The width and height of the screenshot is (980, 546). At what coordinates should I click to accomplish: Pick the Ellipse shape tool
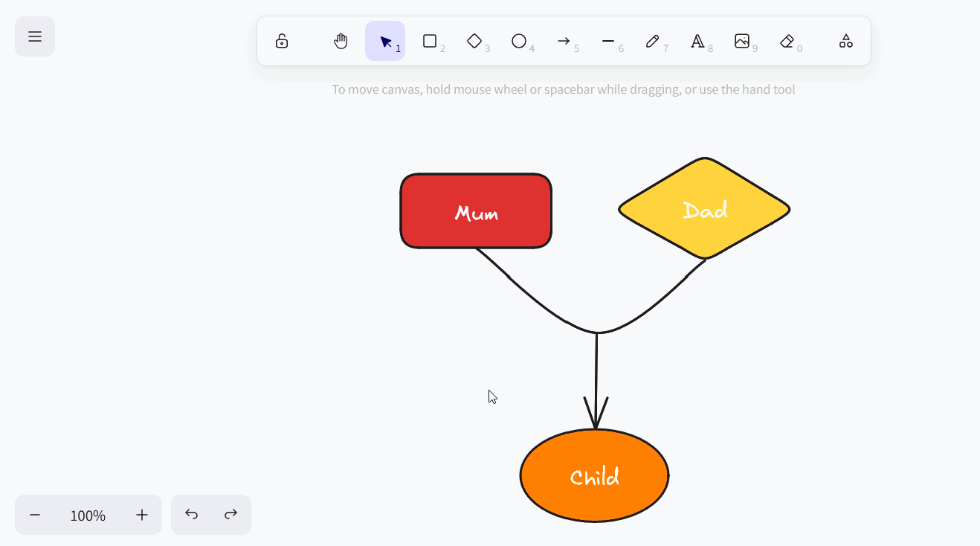tap(519, 41)
